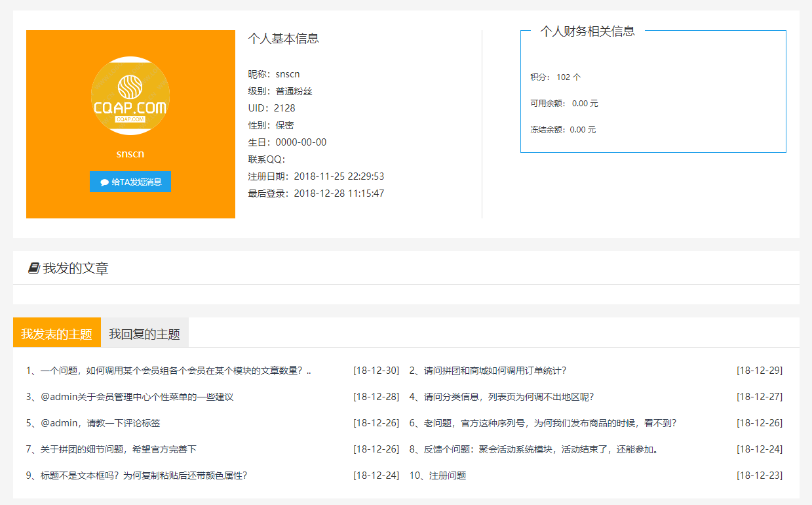Image resolution: width=812 pixels, height=505 pixels.
Task: Click the book icon beside 我发的文章
Action: point(34,268)
